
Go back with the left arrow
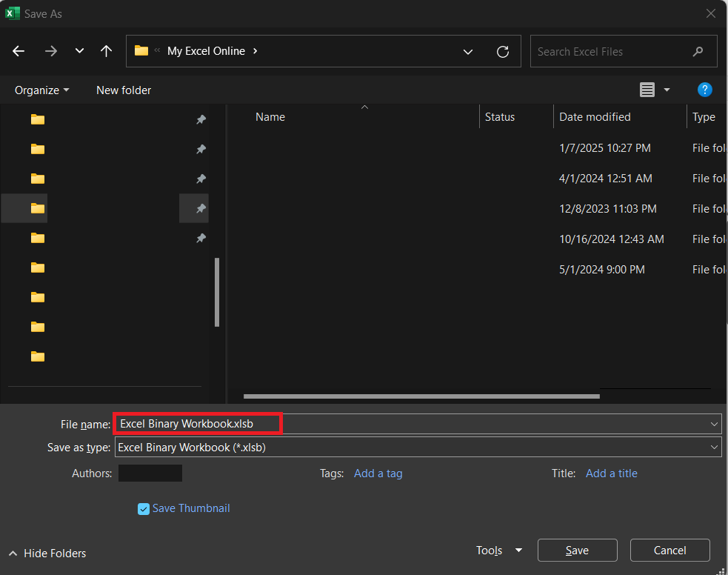click(19, 51)
